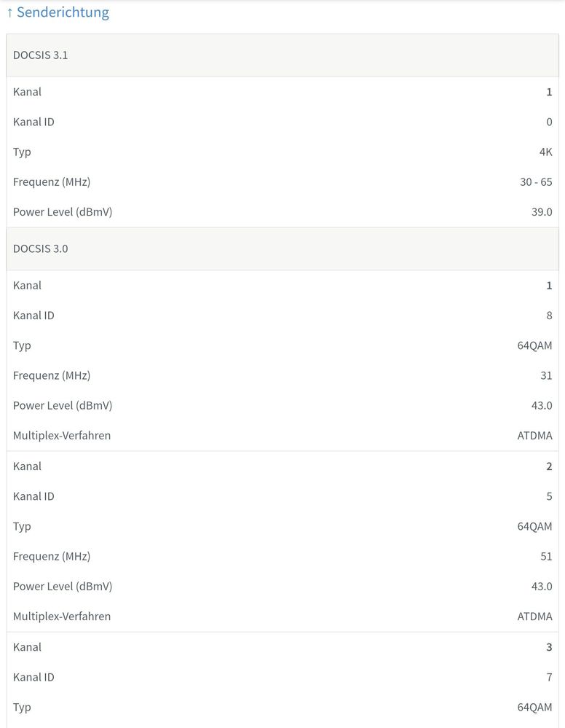Click the first ATDMA multiplex value

534,436
